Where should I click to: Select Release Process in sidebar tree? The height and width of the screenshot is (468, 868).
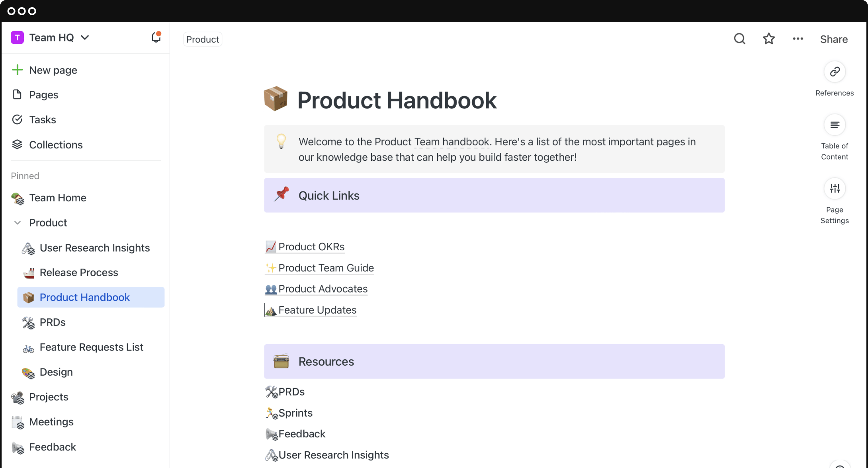tap(79, 273)
